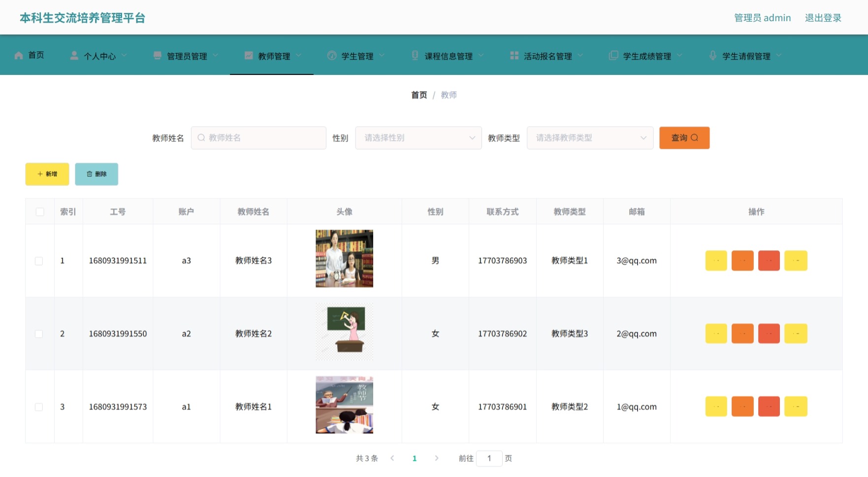This screenshot has width=868, height=477.
Task: Click the 管理员 admin link
Action: point(762,18)
